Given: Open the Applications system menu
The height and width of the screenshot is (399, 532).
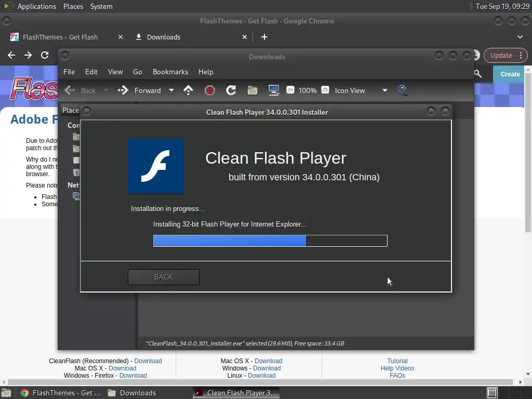Looking at the screenshot, I should coord(37,6).
